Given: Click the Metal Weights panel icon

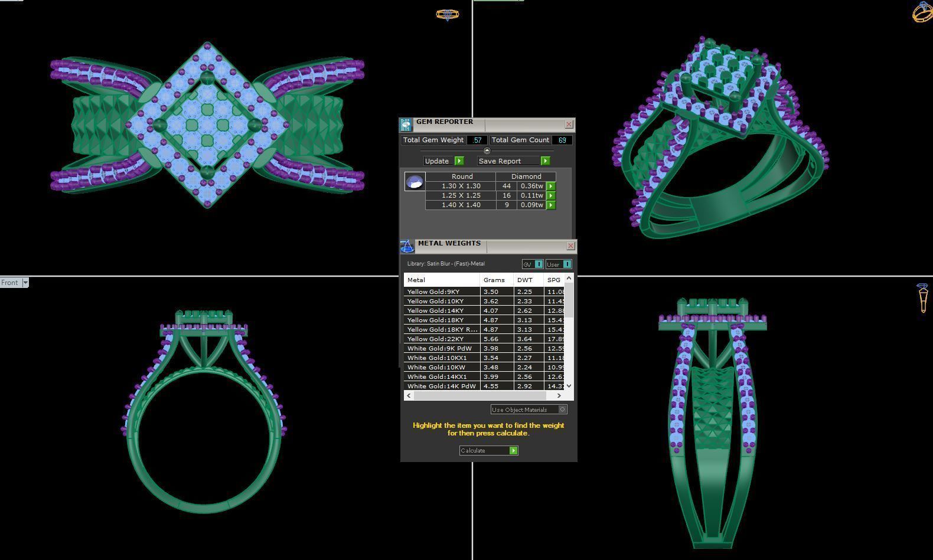Looking at the screenshot, I should (x=407, y=246).
